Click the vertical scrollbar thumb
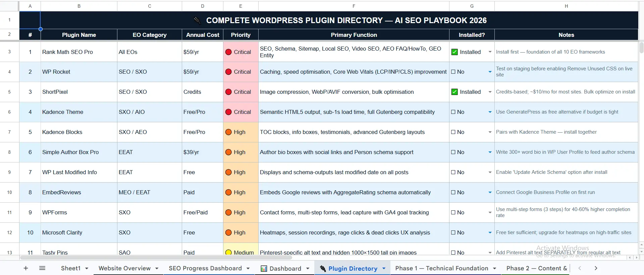This screenshot has height=275, width=644. click(x=641, y=47)
